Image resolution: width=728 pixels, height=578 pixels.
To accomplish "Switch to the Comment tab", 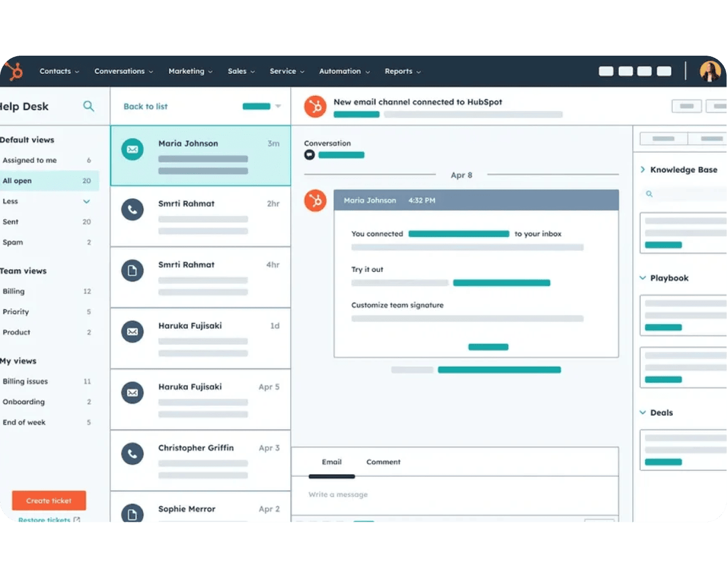I will [383, 462].
